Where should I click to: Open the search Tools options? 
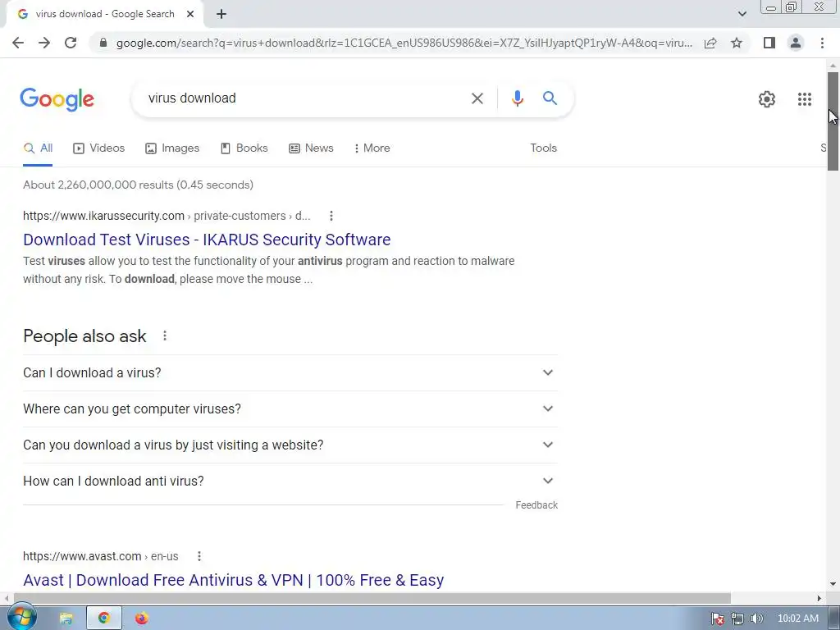coord(543,148)
